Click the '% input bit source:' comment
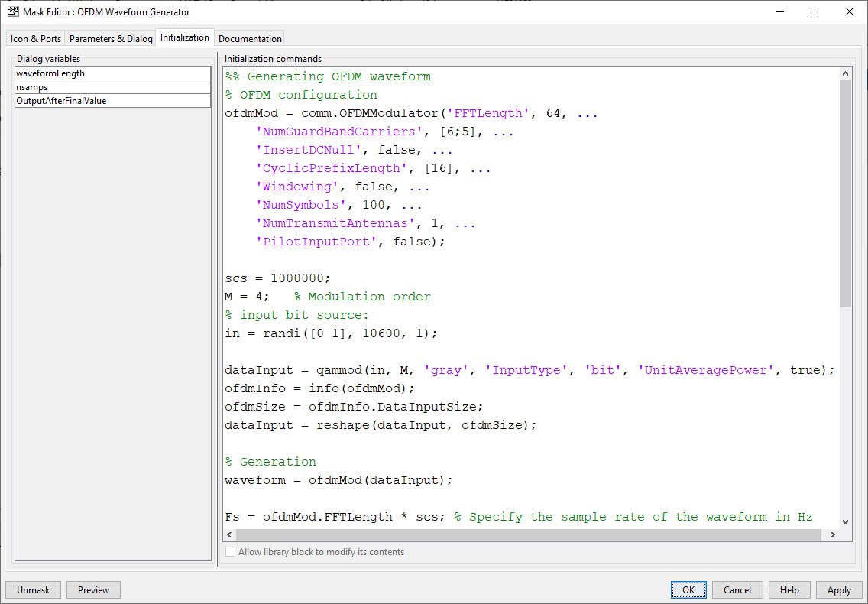This screenshot has width=868, height=604. tap(296, 315)
